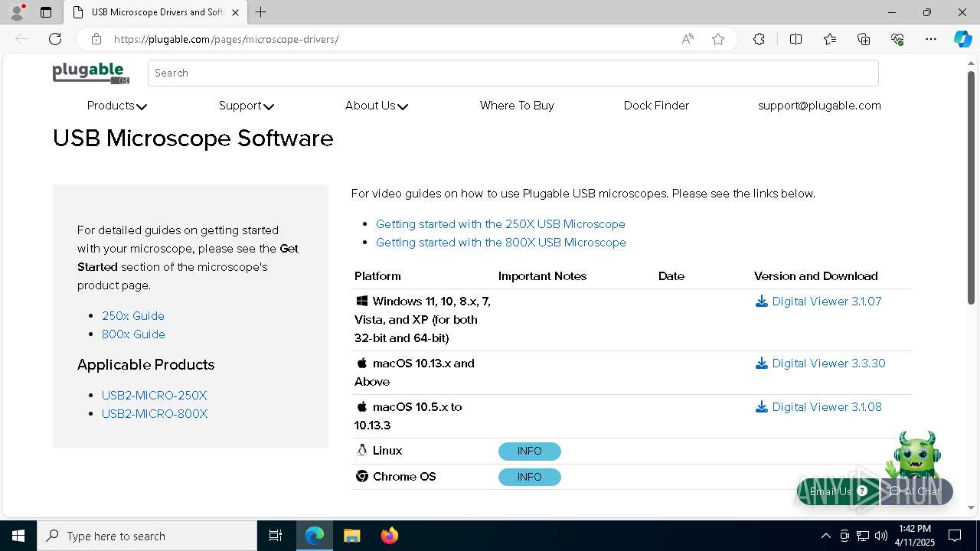Viewport: 980px width, 551px height.
Task: Open Task View on the taskbar
Action: [276, 536]
